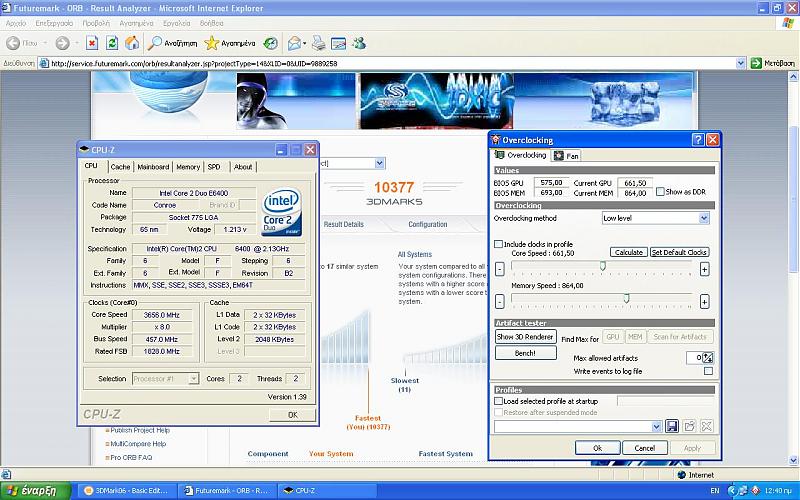This screenshot has height=500, width=800.
Task: Open the Configuration tab on result page
Action: 428,224
